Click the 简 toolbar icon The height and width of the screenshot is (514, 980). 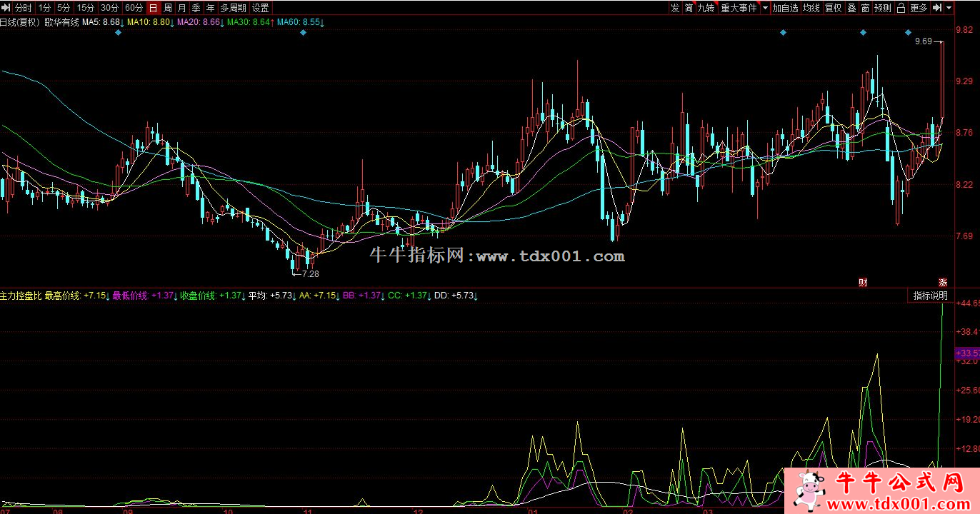click(x=689, y=8)
